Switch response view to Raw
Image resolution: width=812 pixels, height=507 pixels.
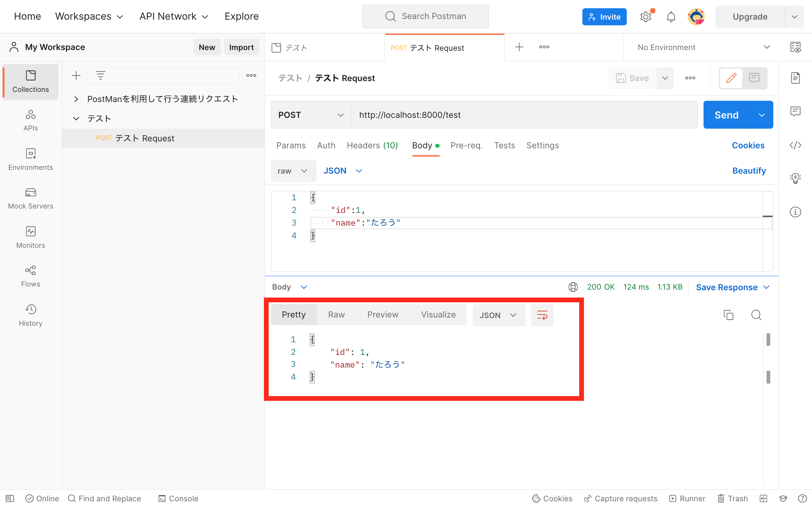click(x=336, y=315)
